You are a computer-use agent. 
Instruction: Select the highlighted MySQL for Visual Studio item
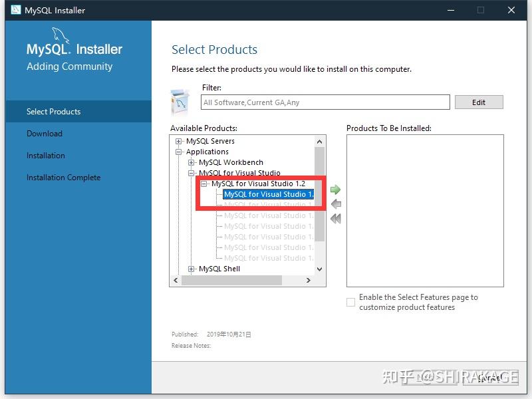(269, 194)
